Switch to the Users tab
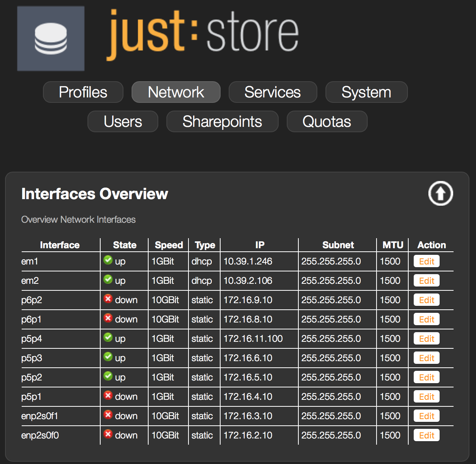 click(x=123, y=121)
